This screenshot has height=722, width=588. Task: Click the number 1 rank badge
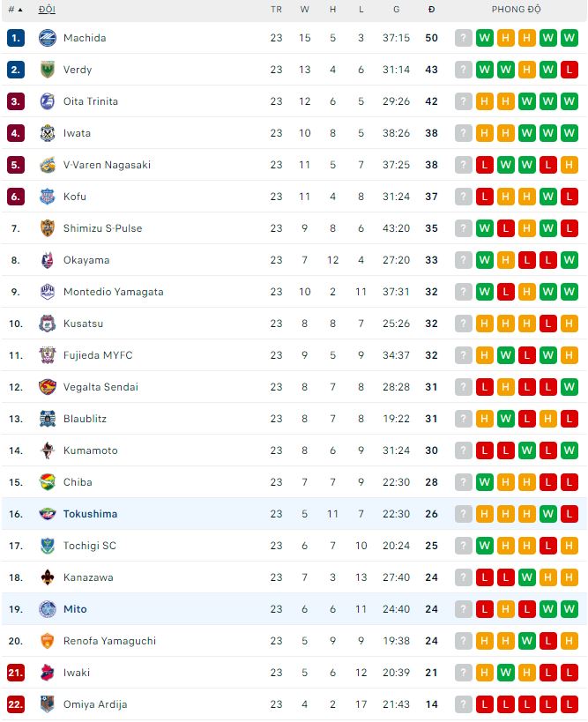pyautogui.click(x=16, y=38)
